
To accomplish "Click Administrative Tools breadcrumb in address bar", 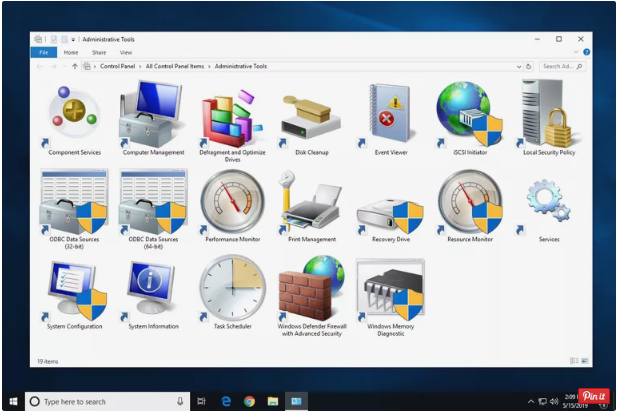I will 241,66.
